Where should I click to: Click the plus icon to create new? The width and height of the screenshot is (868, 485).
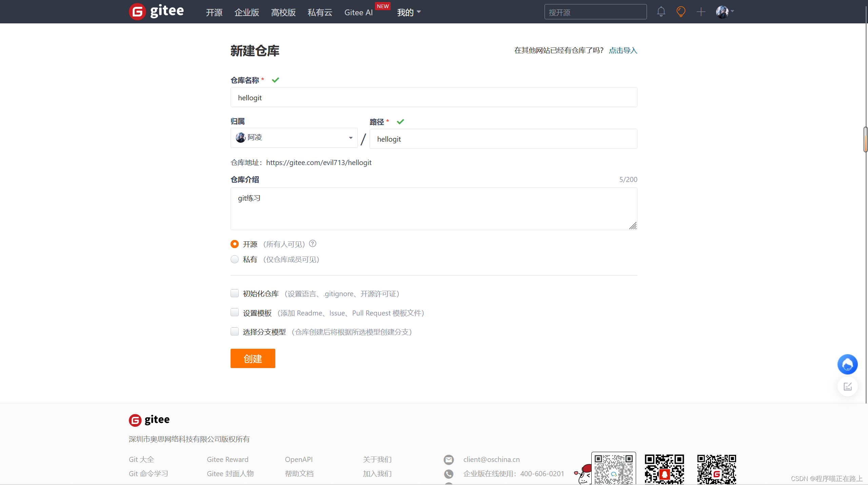[701, 12]
